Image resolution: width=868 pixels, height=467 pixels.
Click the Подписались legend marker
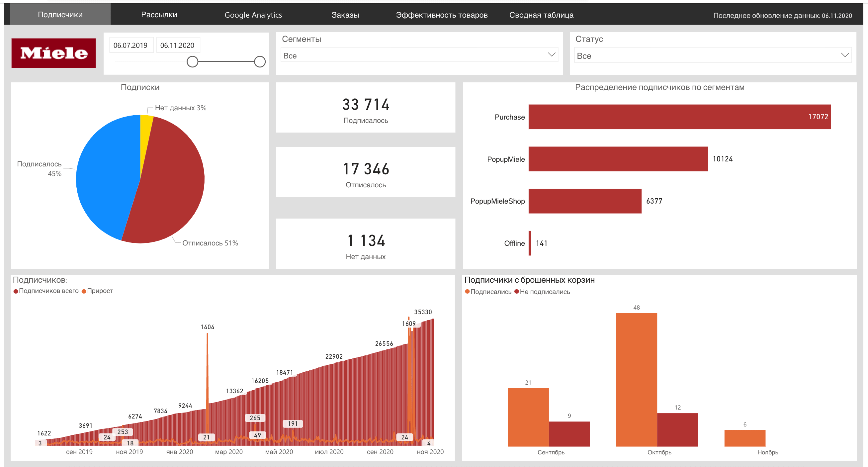coord(467,292)
